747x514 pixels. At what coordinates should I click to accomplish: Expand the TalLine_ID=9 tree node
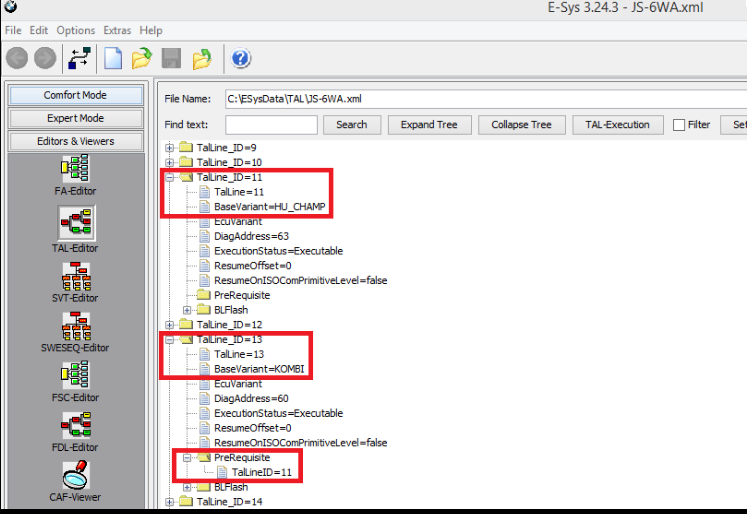(170, 148)
